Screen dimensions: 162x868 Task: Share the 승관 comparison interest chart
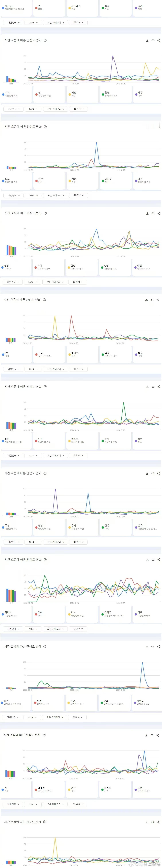(x=158, y=735)
